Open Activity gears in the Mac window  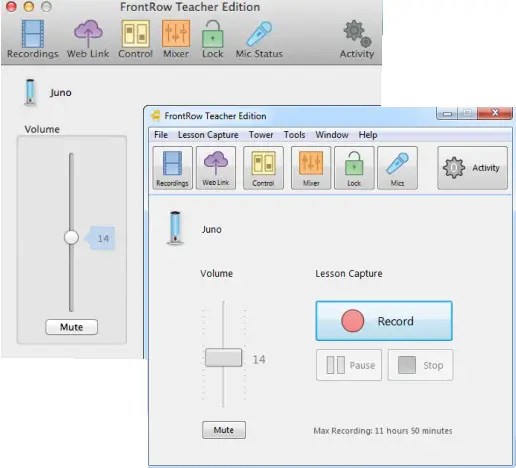357,39
